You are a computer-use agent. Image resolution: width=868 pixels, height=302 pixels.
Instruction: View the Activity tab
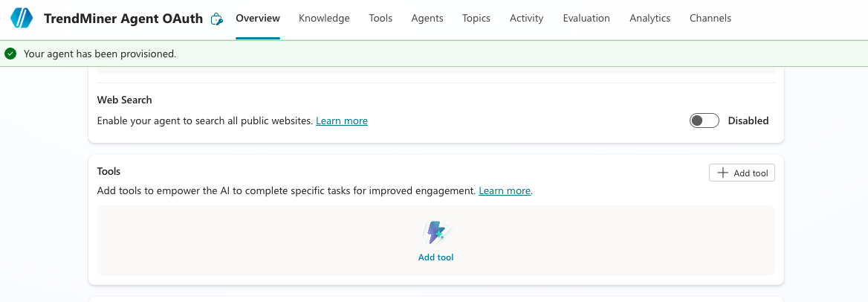(x=526, y=19)
